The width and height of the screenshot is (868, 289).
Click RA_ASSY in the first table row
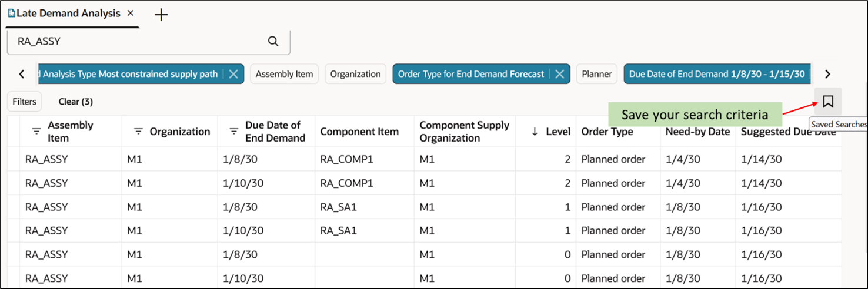click(x=46, y=159)
